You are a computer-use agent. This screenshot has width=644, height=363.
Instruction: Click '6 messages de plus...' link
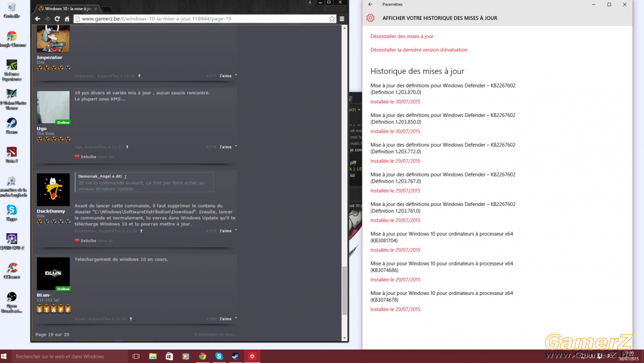pos(215,335)
